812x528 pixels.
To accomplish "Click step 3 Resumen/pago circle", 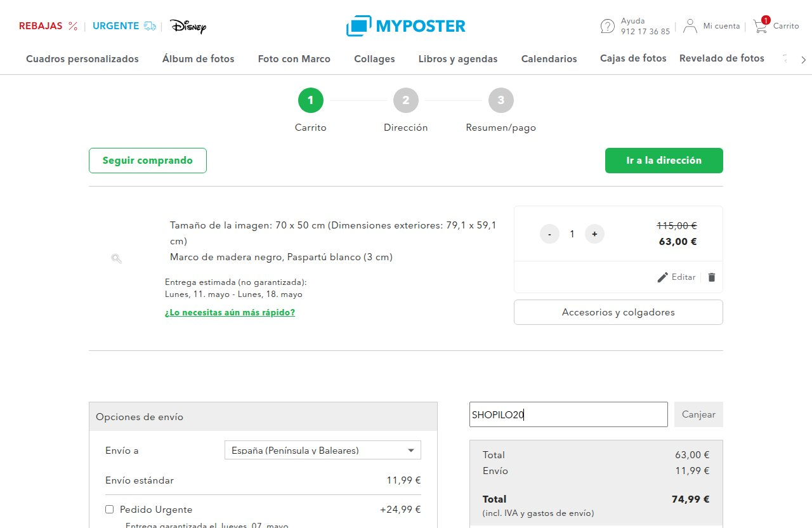I will point(501,100).
